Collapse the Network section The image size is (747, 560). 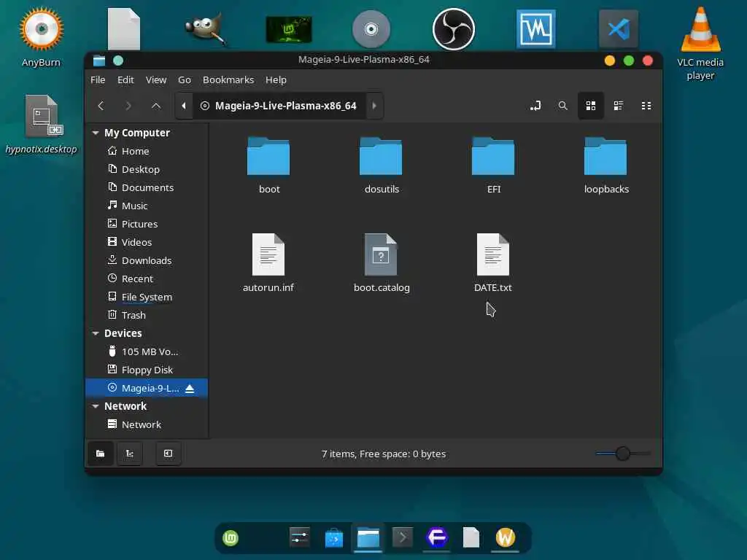96,406
